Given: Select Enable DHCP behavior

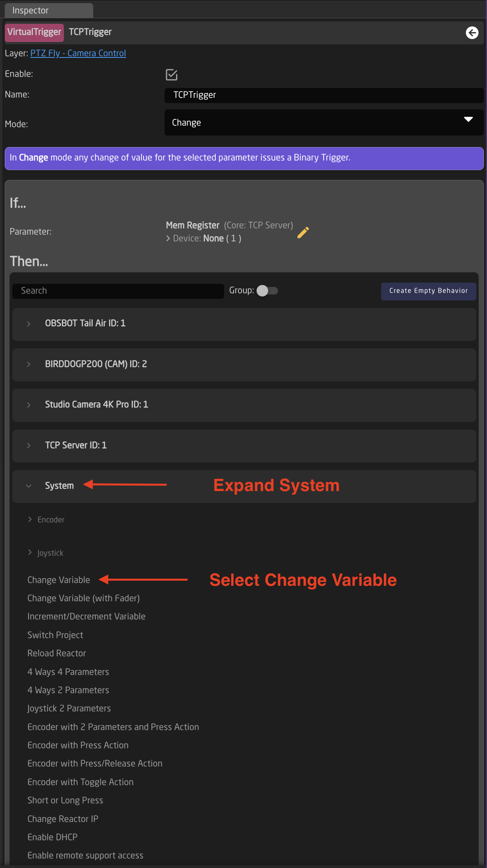Looking at the screenshot, I should [x=52, y=837].
